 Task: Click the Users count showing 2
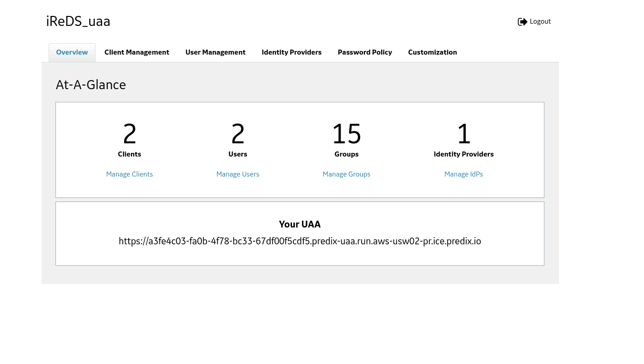(x=238, y=133)
